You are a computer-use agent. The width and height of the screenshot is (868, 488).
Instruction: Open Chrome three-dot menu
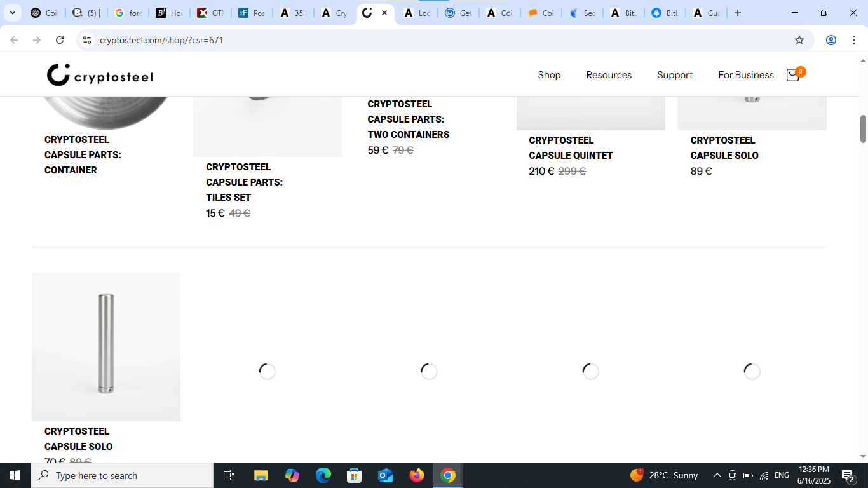[853, 40]
